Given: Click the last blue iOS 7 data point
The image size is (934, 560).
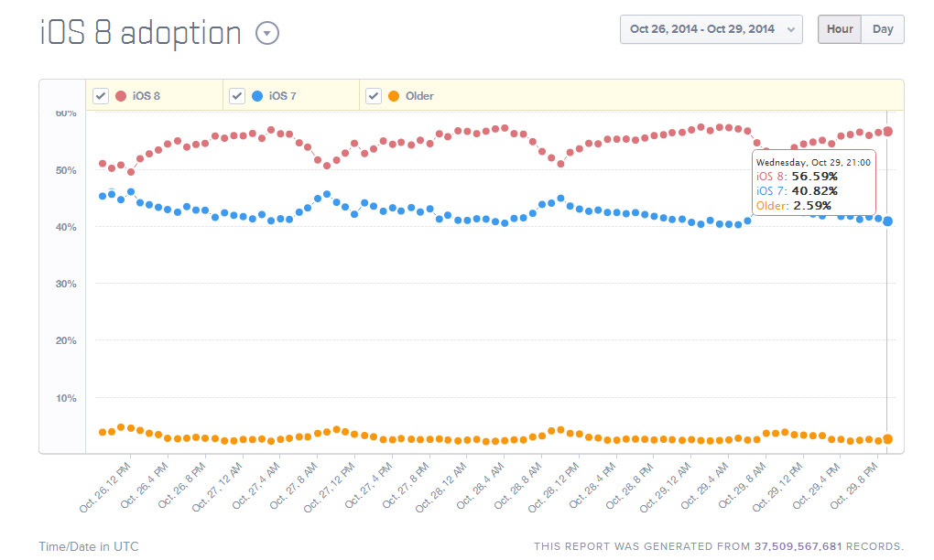Looking at the screenshot, I should (887, 221).
